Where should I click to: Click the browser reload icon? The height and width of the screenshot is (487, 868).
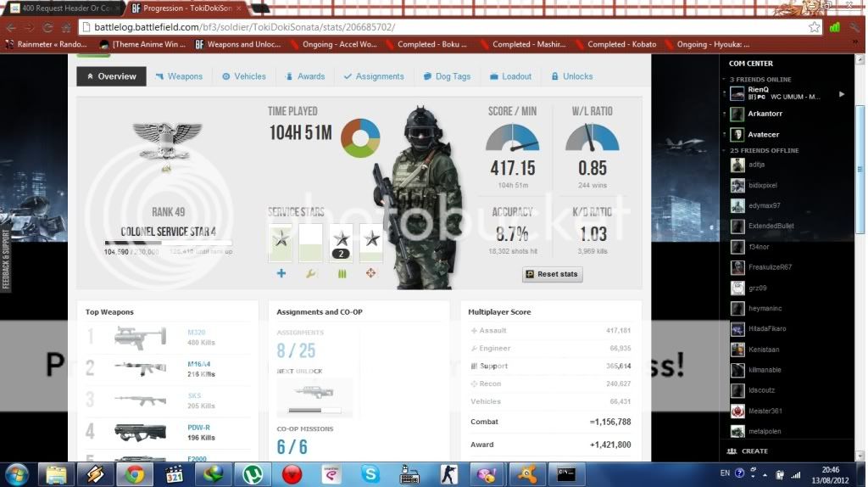(47, 27)
